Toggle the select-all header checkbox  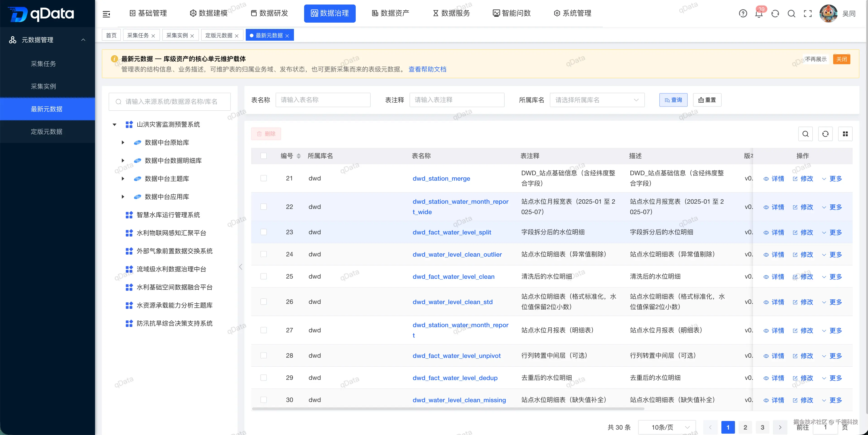click(263, 156)
